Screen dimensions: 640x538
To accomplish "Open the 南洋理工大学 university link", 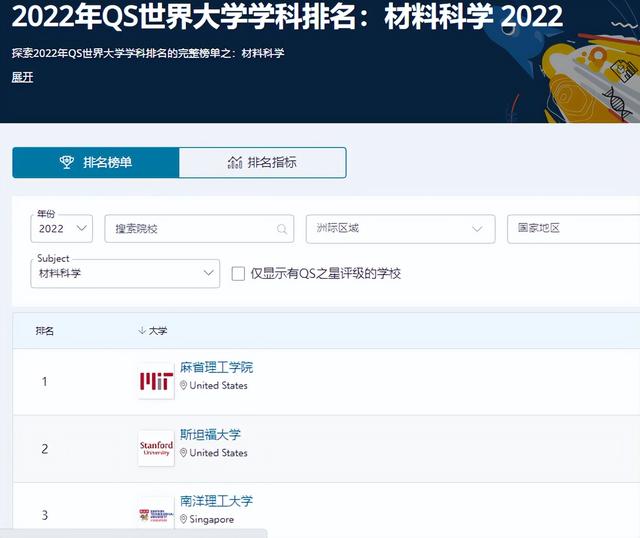I will (x=216, y=501).
